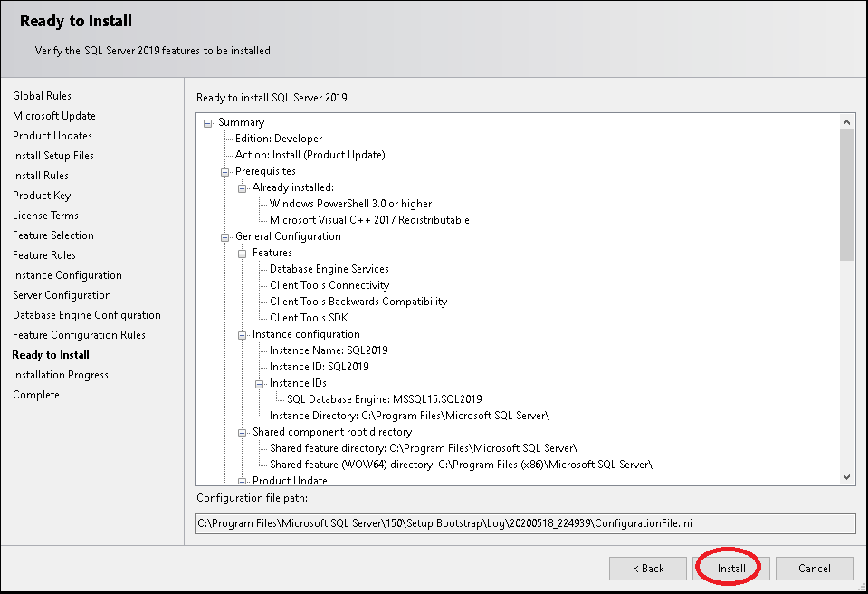
Task: Select the Product Updates step
Action: [x=52, y=136]
